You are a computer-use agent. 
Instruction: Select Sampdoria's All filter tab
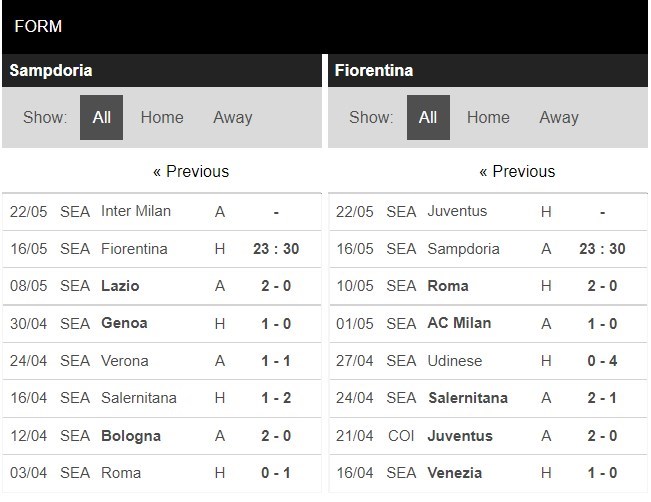[x=102, y=117]
